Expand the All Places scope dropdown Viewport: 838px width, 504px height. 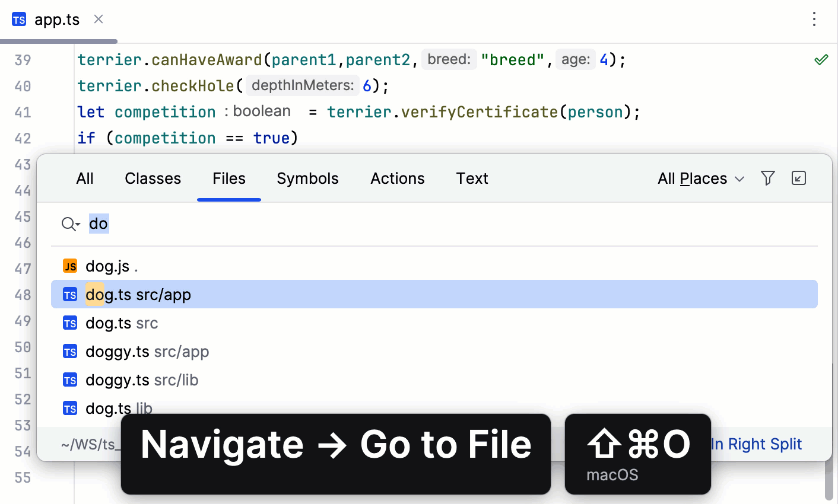coord(701,178)
